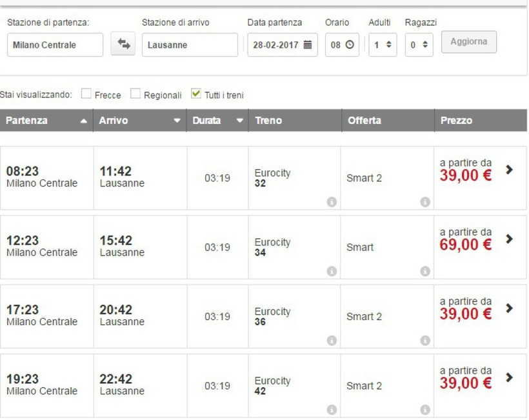
Task: Sort results by Durata column
Action: 217,121
